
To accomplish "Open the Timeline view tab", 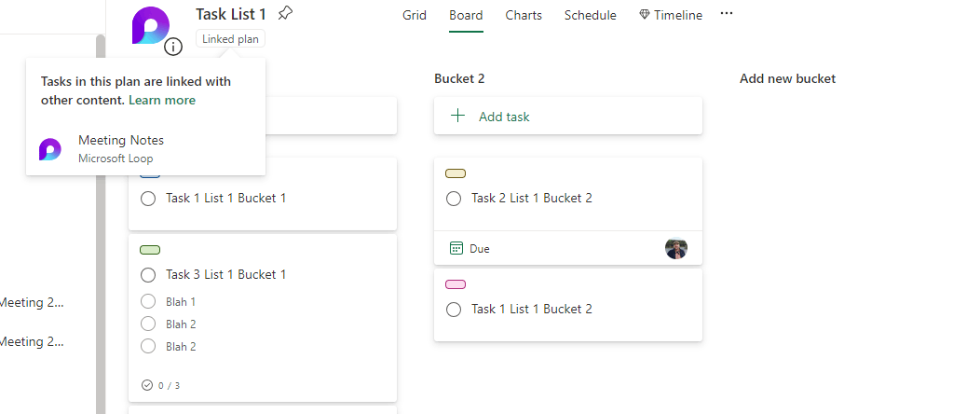I will [x=671, y=16].
